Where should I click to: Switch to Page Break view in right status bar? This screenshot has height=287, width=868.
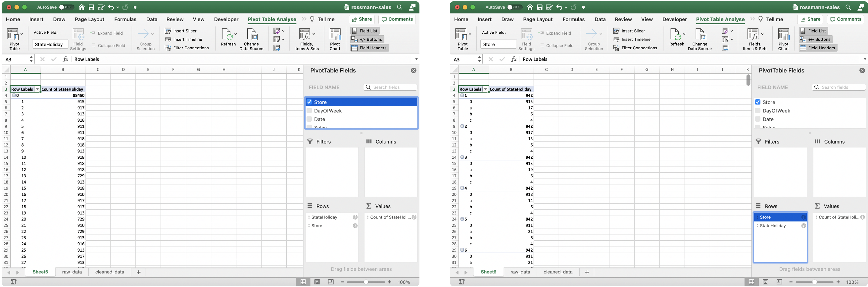[779, 282]
